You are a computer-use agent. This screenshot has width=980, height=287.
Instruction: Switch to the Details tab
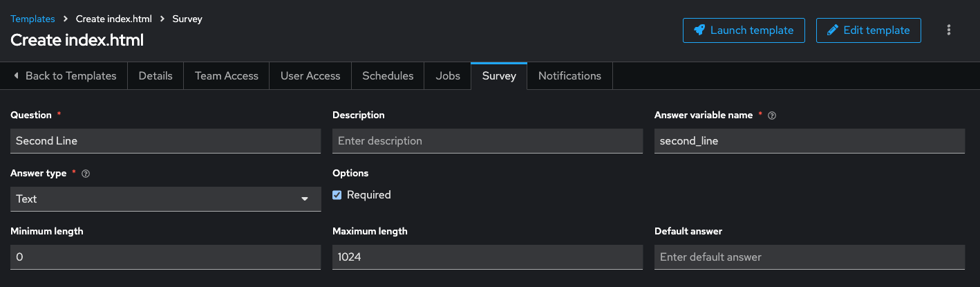[156, 76]
